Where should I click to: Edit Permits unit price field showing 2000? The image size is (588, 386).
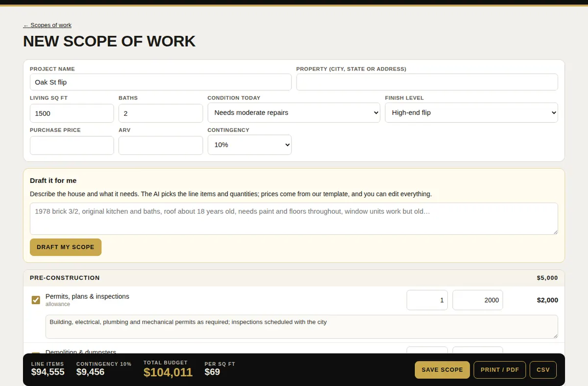[477, 300]
